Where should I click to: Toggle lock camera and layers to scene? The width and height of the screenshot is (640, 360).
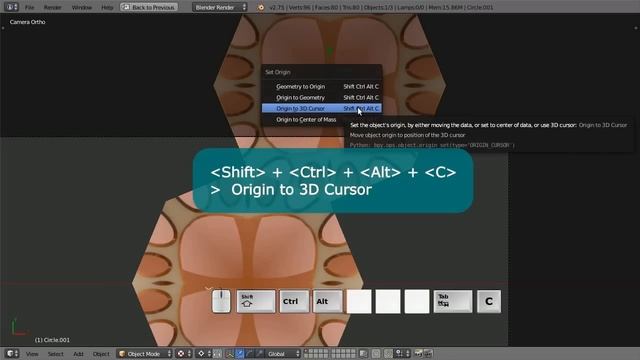pos(363,354)
